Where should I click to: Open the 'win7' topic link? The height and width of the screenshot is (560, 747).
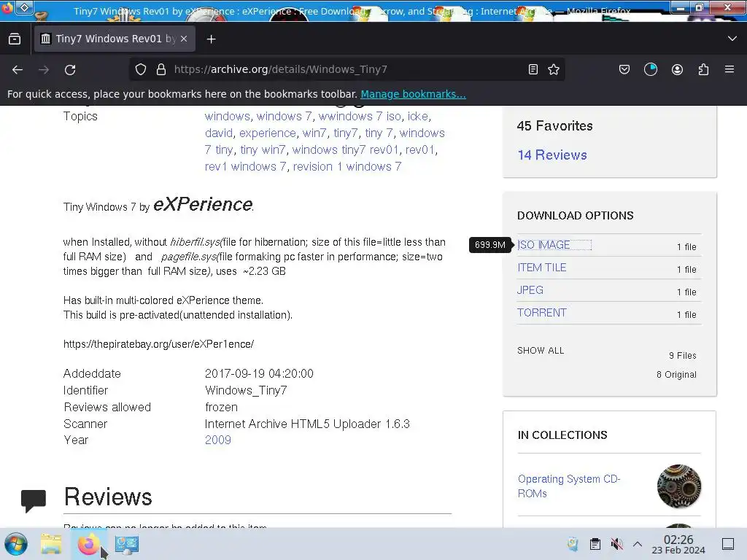tap(314, 133)
